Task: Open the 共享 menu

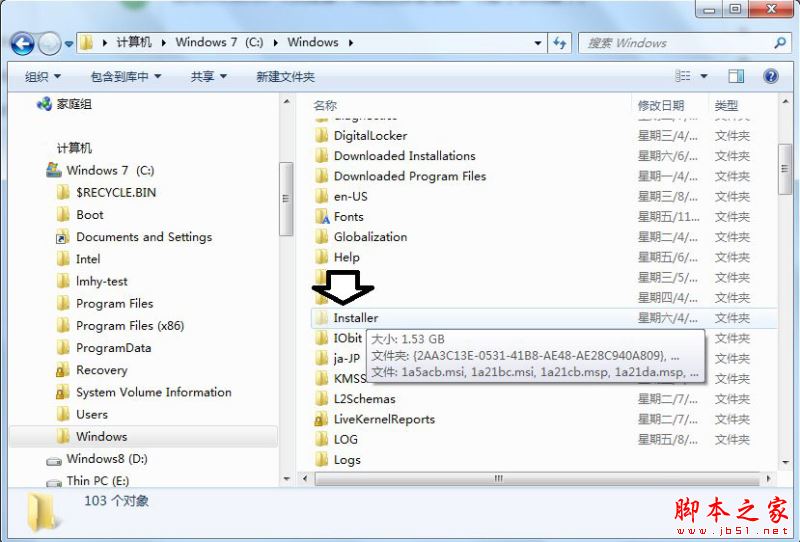Action: [x=208, y=77]
